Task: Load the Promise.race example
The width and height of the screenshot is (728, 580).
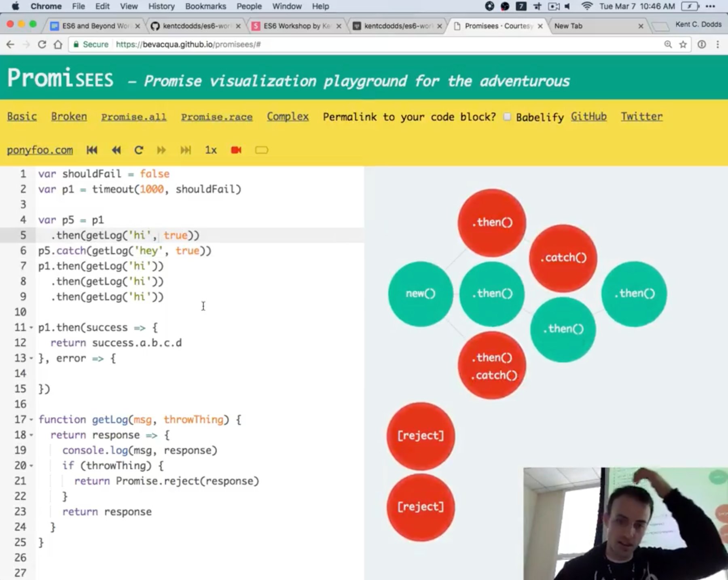Action: 217,117
